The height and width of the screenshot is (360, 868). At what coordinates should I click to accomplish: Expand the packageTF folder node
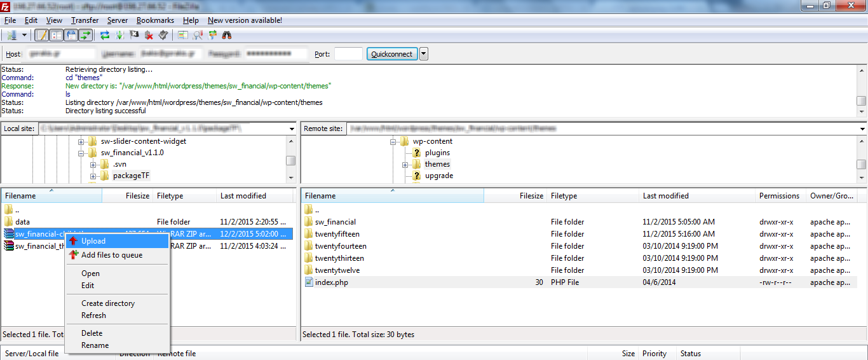point(93,176)
